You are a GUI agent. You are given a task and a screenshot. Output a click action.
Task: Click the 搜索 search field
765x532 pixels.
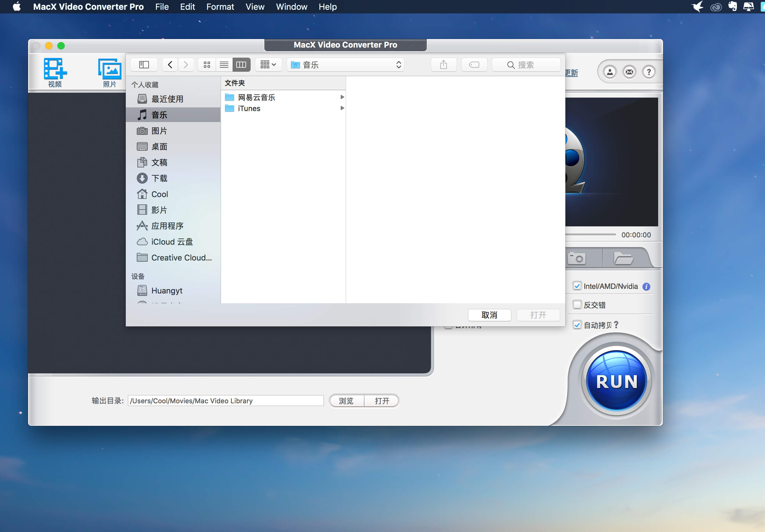click(x=526, y=65)
